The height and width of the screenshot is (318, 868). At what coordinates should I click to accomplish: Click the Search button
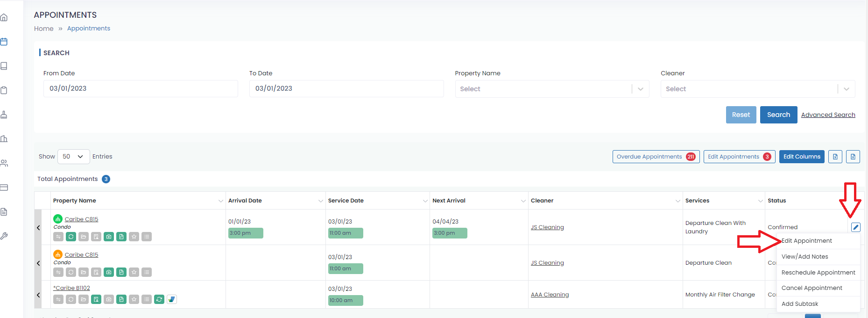778,115
